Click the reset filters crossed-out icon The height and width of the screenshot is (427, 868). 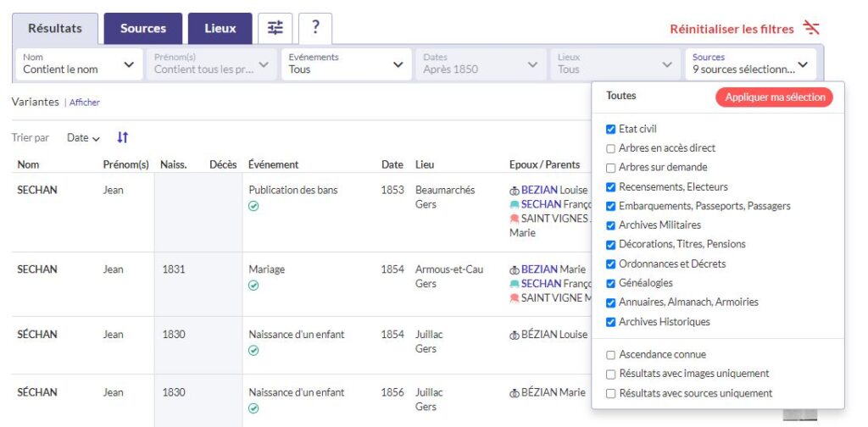(811, 28)
